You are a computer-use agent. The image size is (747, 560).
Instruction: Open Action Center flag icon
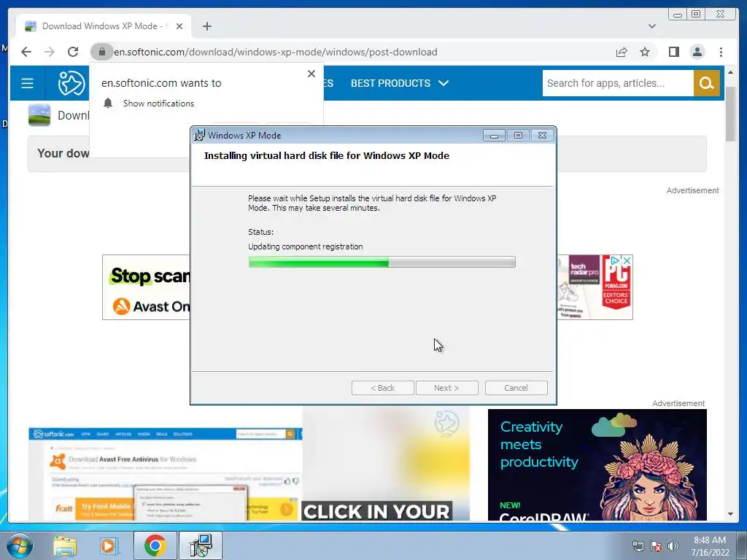pyautogui.click(x=656, y=547)
